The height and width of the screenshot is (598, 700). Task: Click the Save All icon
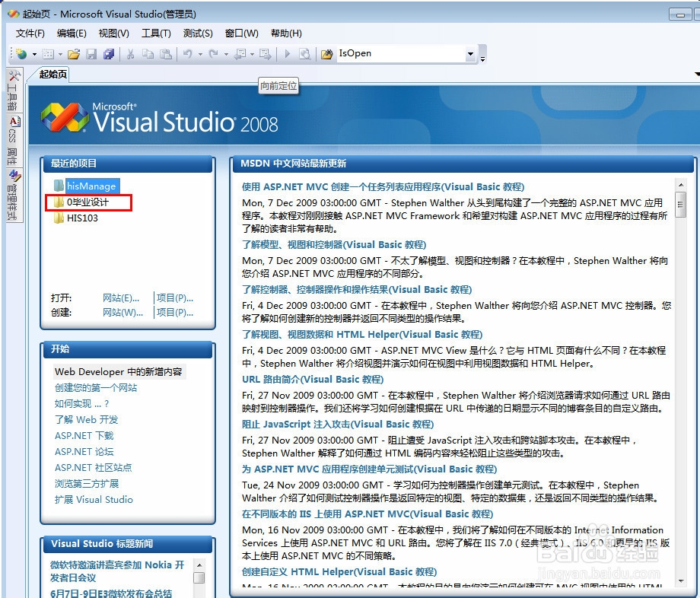pyautogui.click(x=109, y=54)
